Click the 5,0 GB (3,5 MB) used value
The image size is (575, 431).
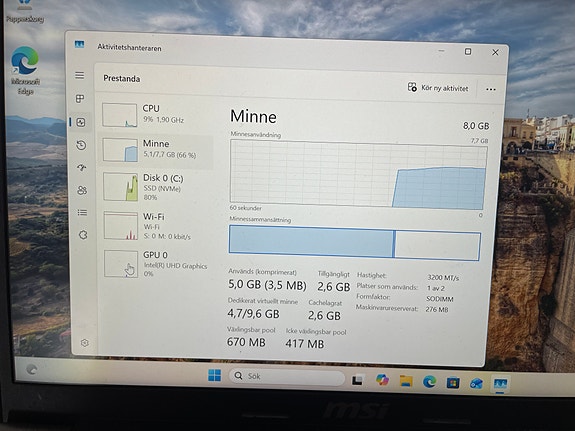pos(267,285)
